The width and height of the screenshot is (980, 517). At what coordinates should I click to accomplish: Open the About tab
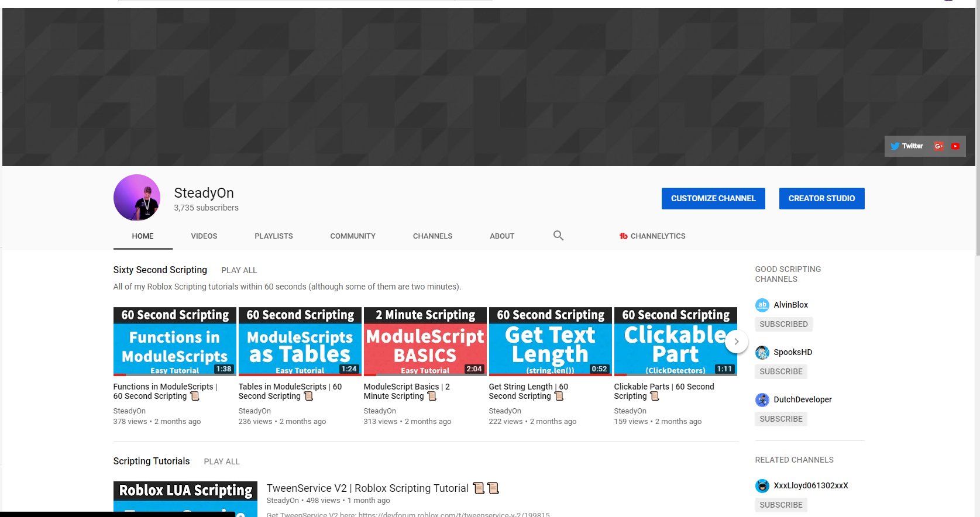502,236
